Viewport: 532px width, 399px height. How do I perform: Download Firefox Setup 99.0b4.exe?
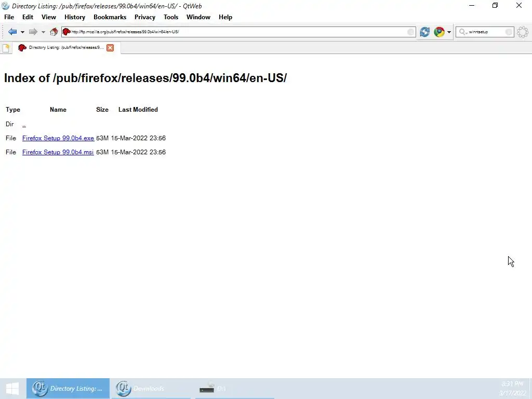coord(58,138)
